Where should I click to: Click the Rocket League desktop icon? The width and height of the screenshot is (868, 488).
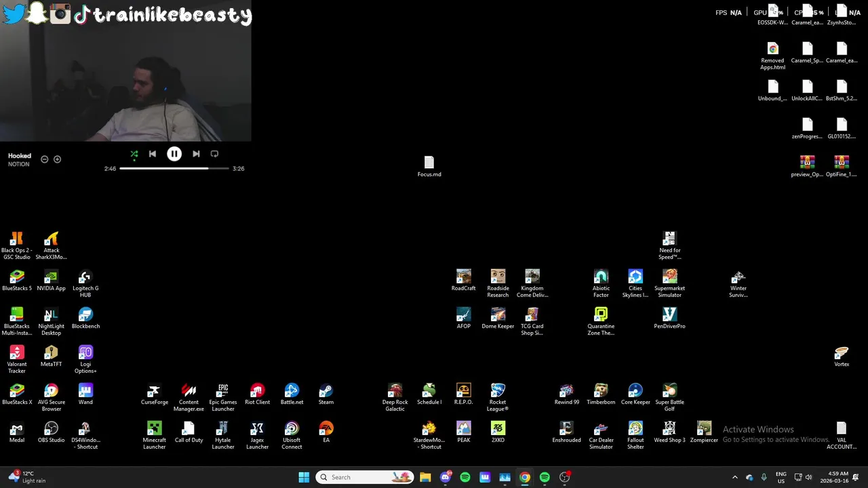[x=498, y=397]
